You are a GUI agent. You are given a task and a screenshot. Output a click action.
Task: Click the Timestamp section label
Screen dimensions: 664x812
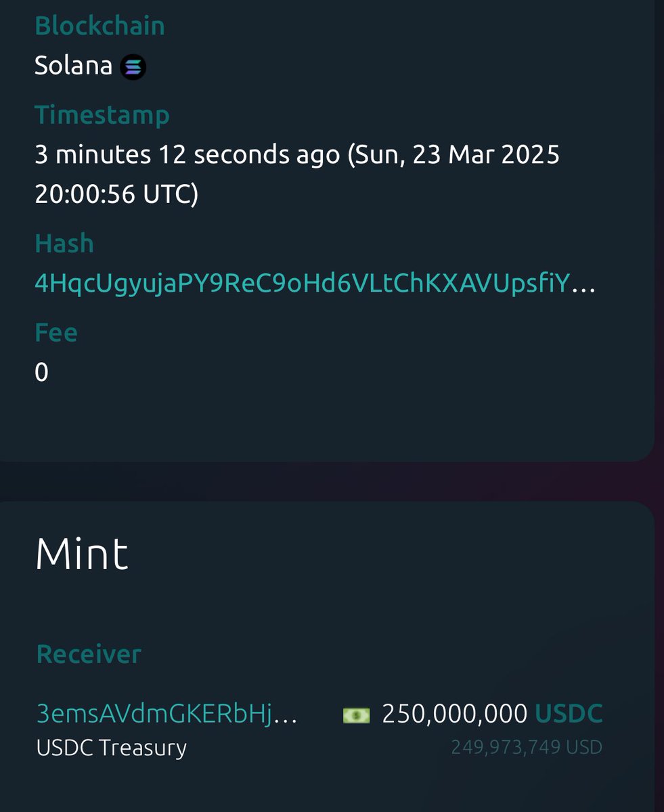[102, 115]
